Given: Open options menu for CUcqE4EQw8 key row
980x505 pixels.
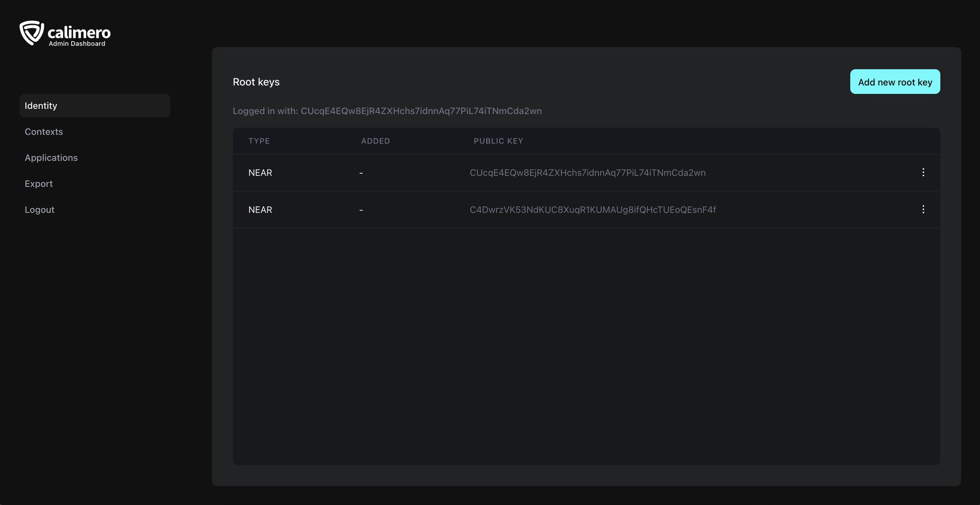Looking at the screenshot, I should [x=923, y=172].
